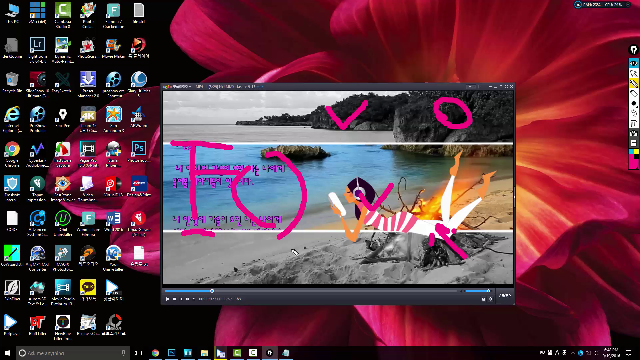Open the 4K video downloader shortcut
The width and height of the screenshot is (640, 360).
tap(88, 115)
